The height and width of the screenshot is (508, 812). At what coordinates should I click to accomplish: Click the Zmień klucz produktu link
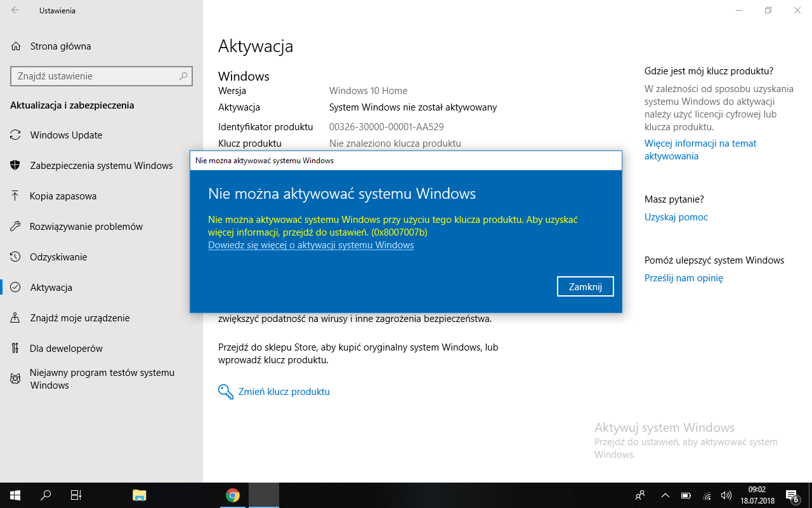[284, 392]
